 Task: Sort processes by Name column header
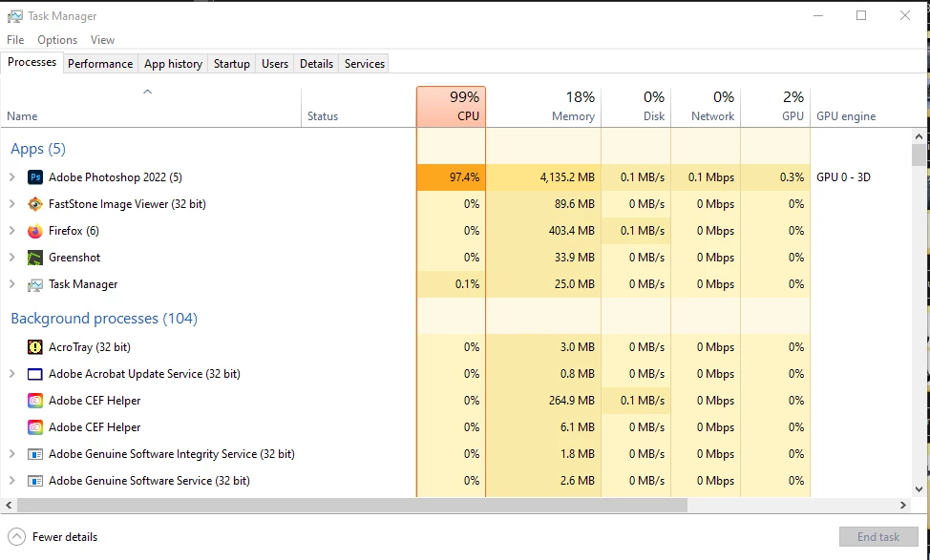pos(151,107)
